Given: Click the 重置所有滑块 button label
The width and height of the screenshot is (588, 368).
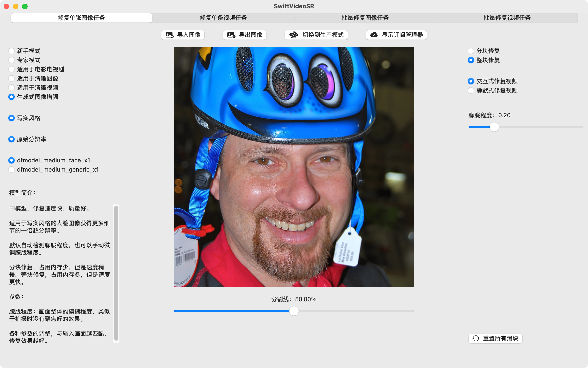Looking at the screenshot, I should click(x=500, y=338).
